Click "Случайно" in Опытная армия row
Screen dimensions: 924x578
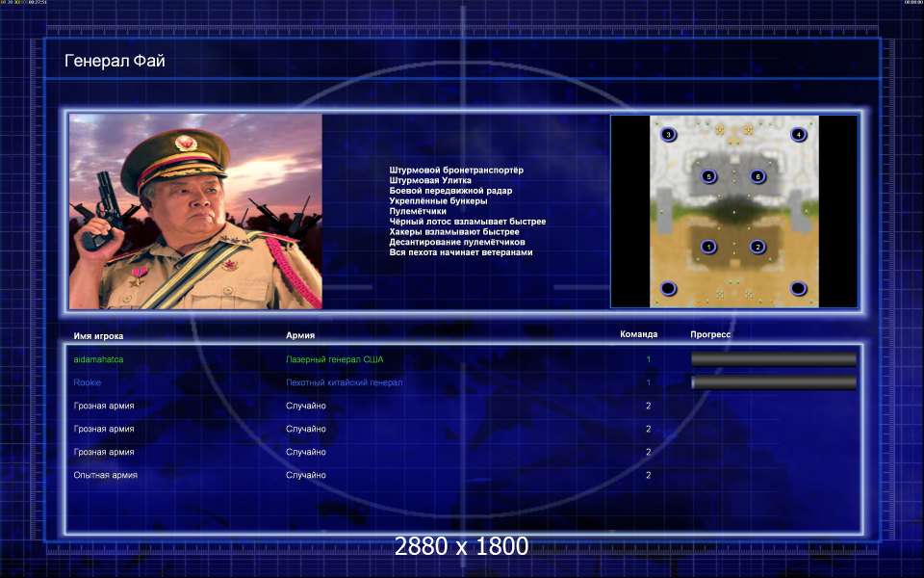click(306, 475)
